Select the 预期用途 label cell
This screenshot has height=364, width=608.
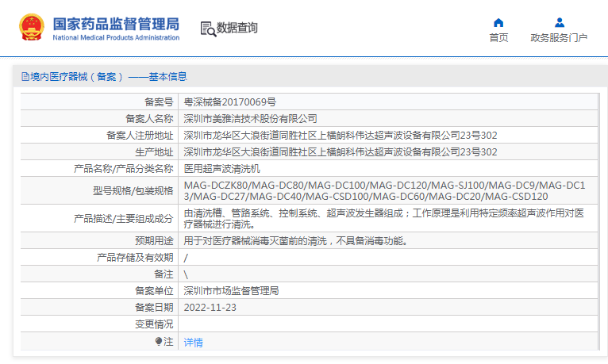click(x=99, y=240)
